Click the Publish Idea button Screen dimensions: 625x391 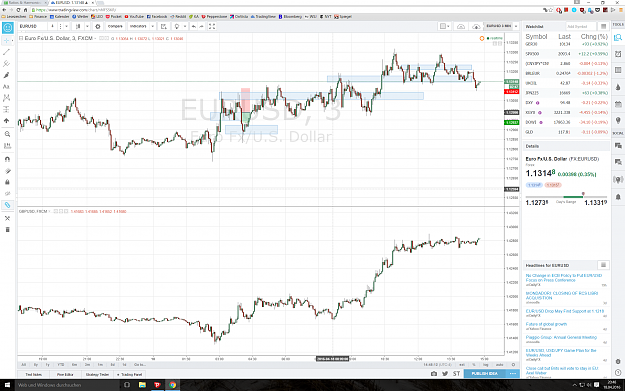pos(485,373)
